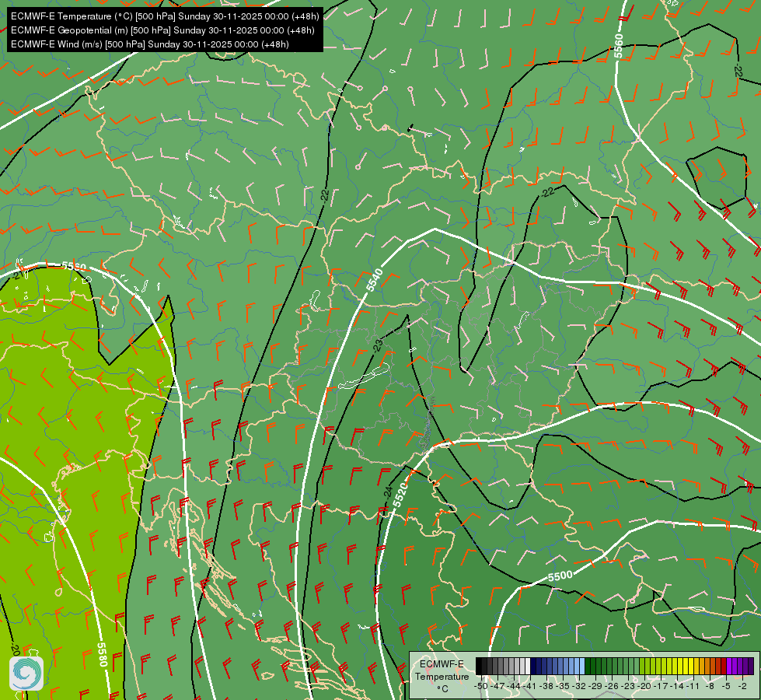Click the -44 value in the legend scale
The height and width of the screenshot is (700, 761).
point(514,686)
